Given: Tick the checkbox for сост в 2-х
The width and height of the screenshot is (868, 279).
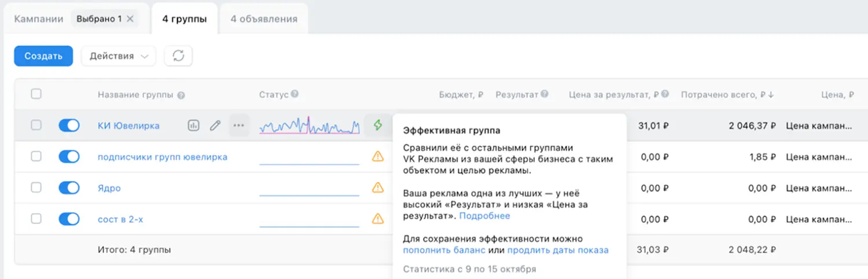Looking at the screenshot, I should (36, 219).
